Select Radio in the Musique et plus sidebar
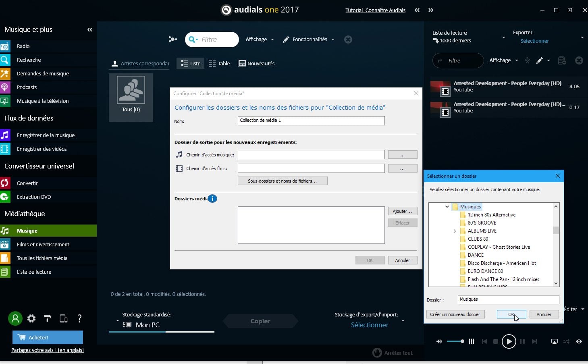The width and height of the screenshot is (588, 364). (x=23, y=46)
